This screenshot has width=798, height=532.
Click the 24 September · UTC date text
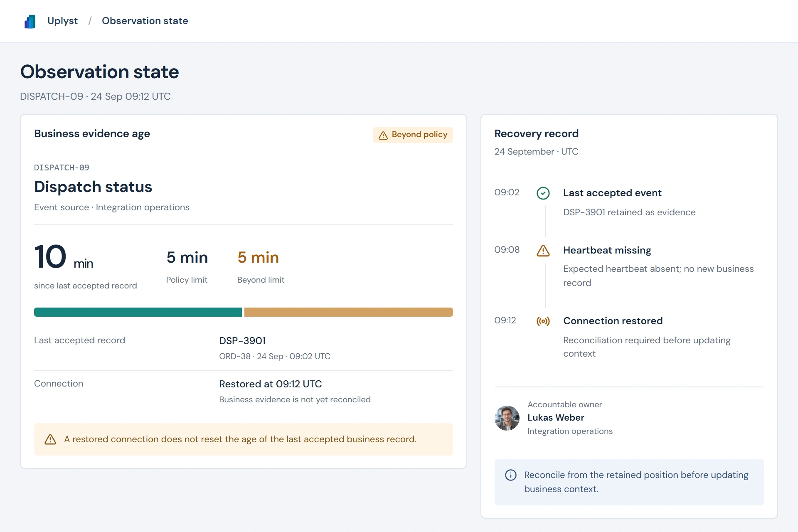click(536, 152)
